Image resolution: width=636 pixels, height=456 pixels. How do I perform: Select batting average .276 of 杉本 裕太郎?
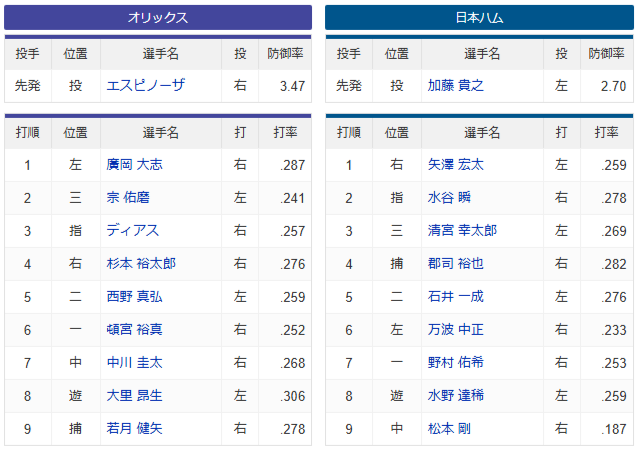point(292,264)
